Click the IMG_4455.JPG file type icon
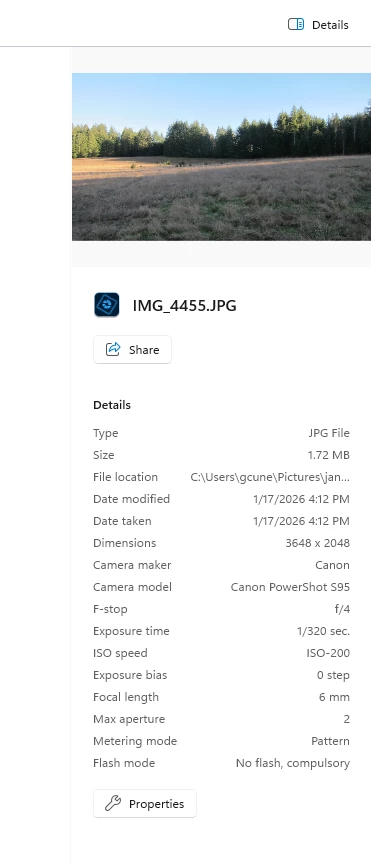The image size is (371, 865). pos(106,305)
